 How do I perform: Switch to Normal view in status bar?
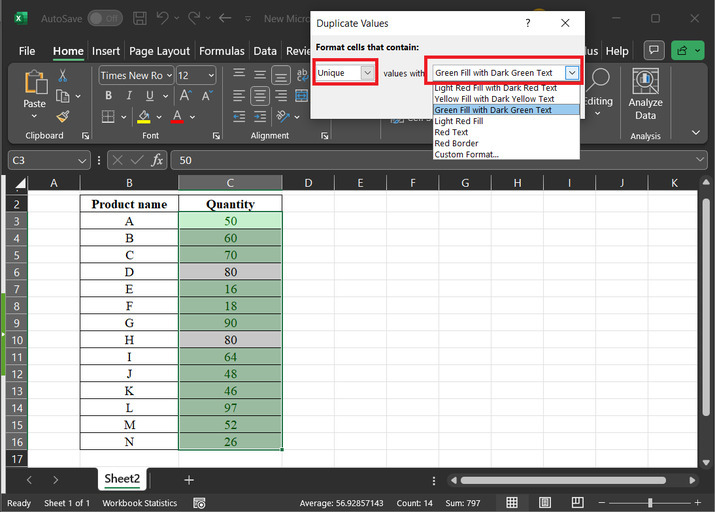tap(512, 503)
